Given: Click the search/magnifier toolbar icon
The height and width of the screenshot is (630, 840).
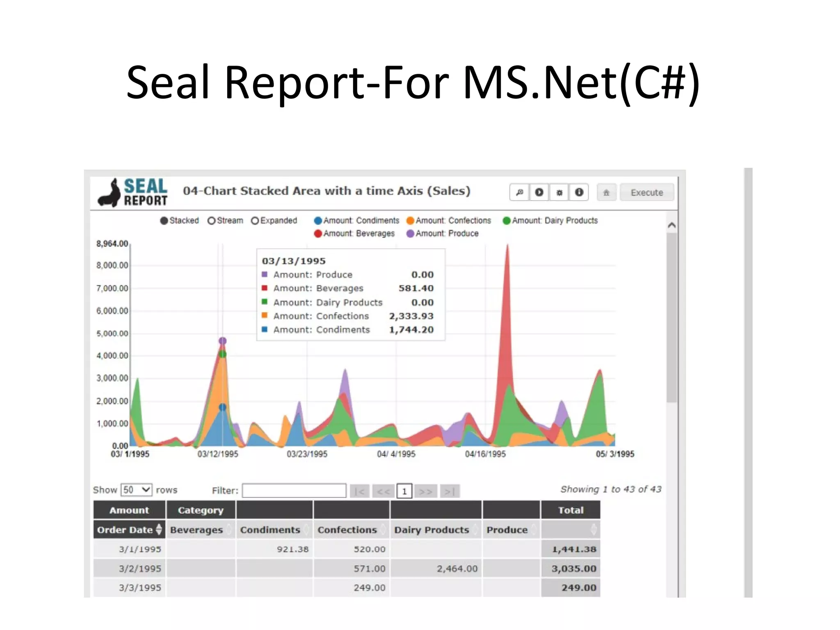Looking at the screenshot, I should [520, 192].
